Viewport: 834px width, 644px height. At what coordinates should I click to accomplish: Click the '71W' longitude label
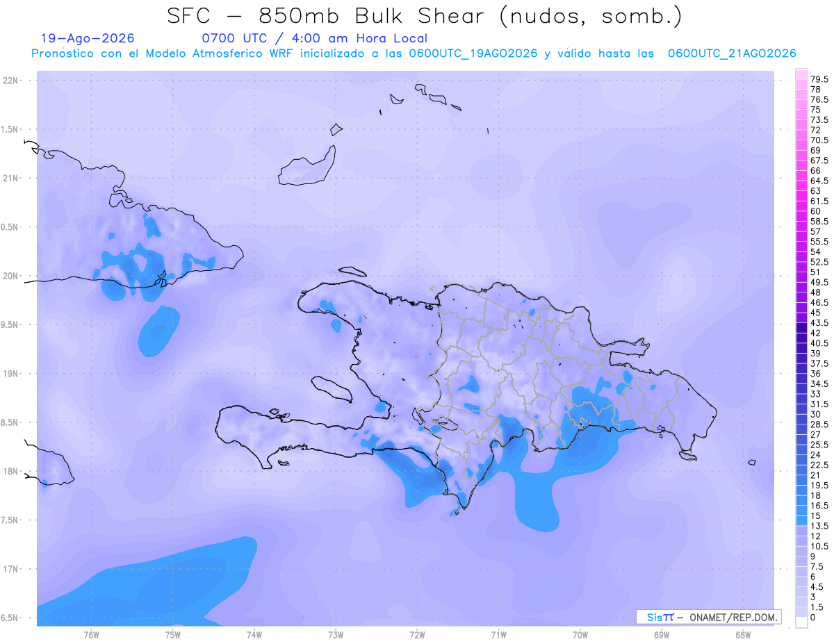(x=498, y=635)
